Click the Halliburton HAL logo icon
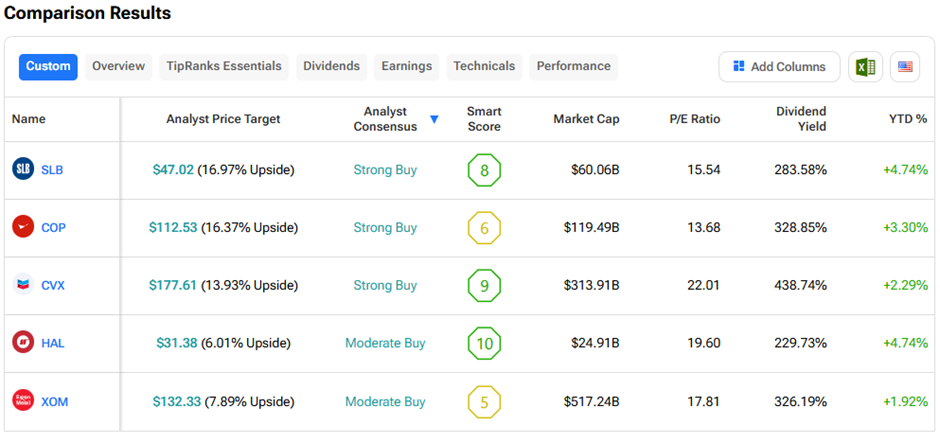 (23, 343)
